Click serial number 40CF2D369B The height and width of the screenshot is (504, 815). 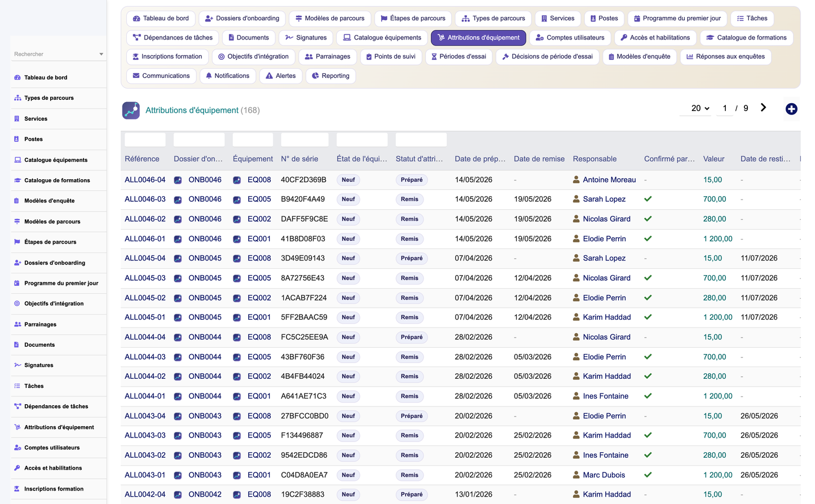[303, 180]
